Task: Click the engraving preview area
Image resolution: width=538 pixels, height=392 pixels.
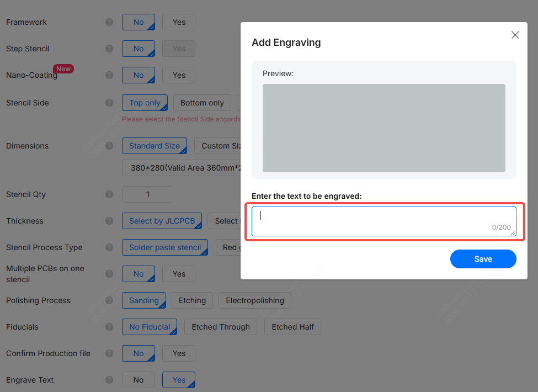Action: [383, 128]
